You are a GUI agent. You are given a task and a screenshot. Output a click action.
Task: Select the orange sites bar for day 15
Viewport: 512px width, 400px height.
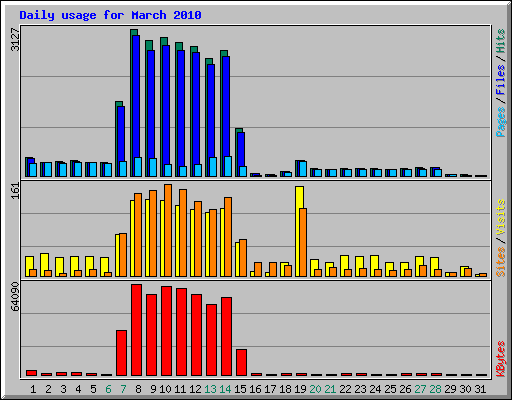coord(243,258)
